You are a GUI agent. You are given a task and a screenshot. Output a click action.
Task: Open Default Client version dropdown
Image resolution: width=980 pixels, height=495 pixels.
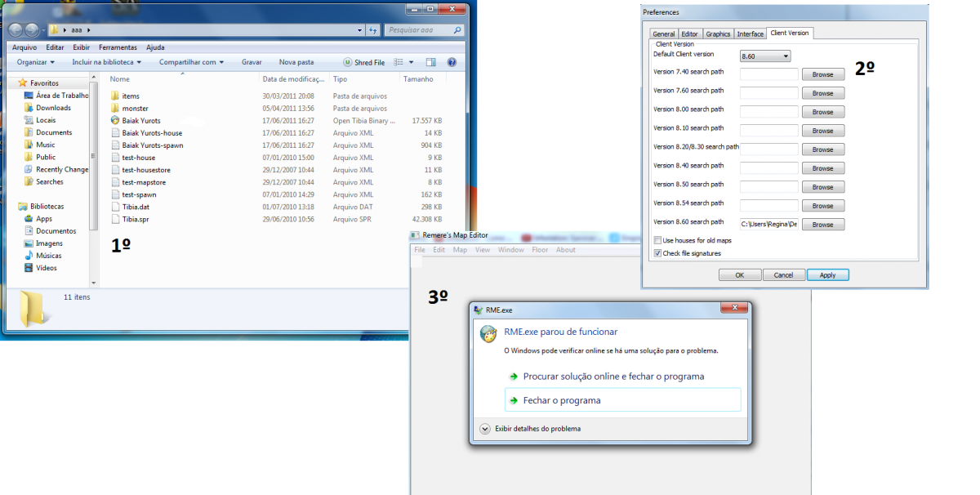click(765, 56)
